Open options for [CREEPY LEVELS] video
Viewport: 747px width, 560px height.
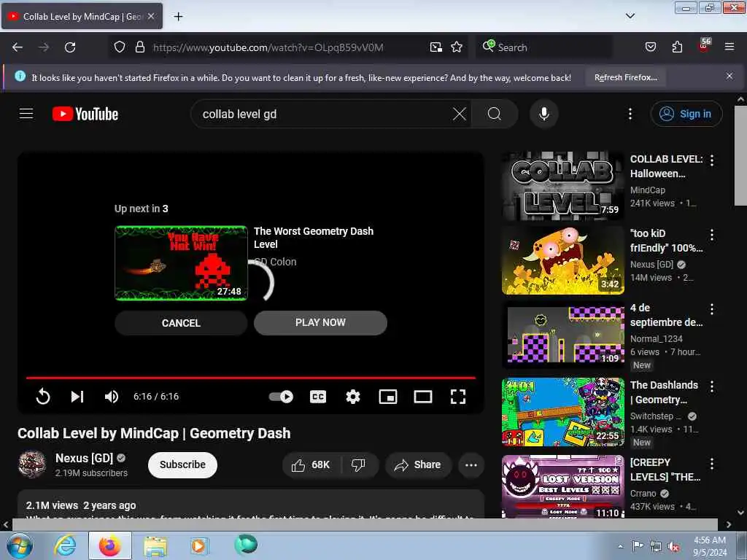(712, 464)
